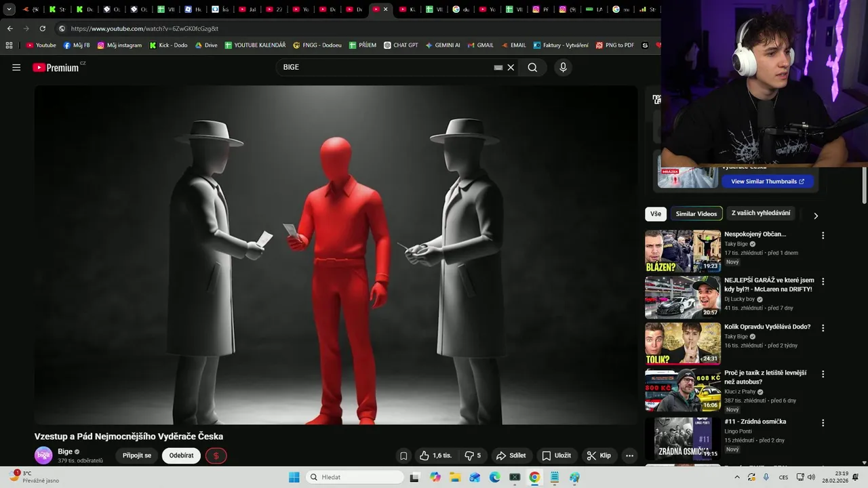Click the browser address bar URL
Image resolution: width=868 pixels, height=488 pixels.
coord(144,28)
